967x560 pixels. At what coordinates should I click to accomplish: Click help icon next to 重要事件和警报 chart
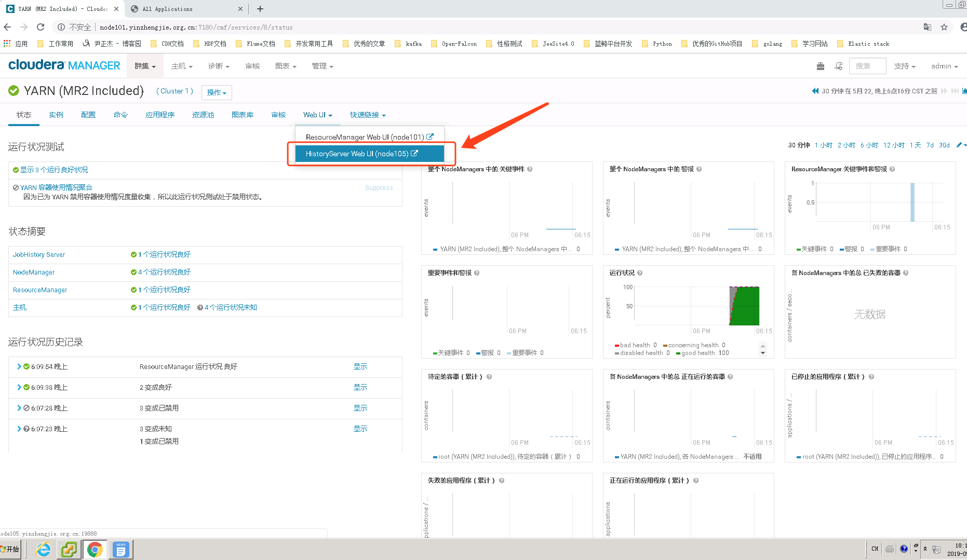point(477,273)
